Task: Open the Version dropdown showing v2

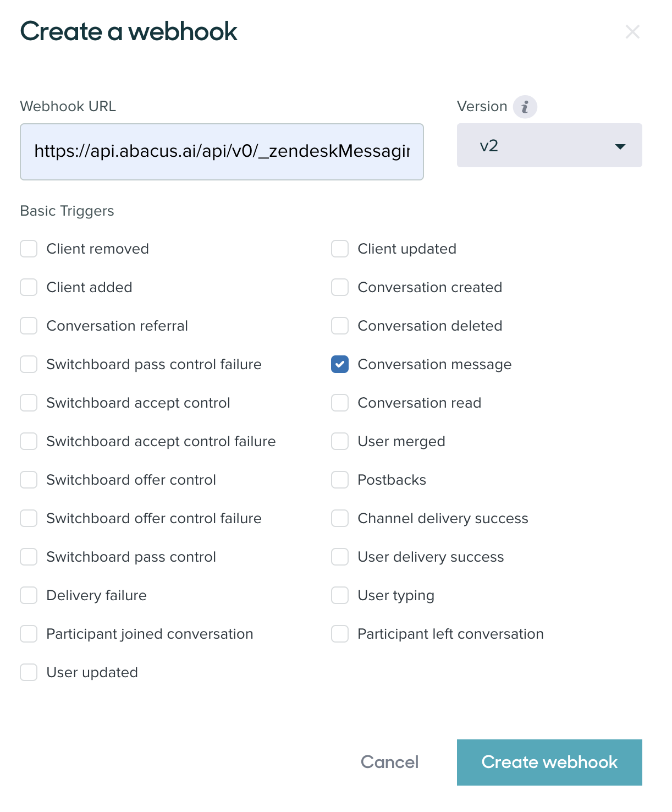Action: point(549,145)
